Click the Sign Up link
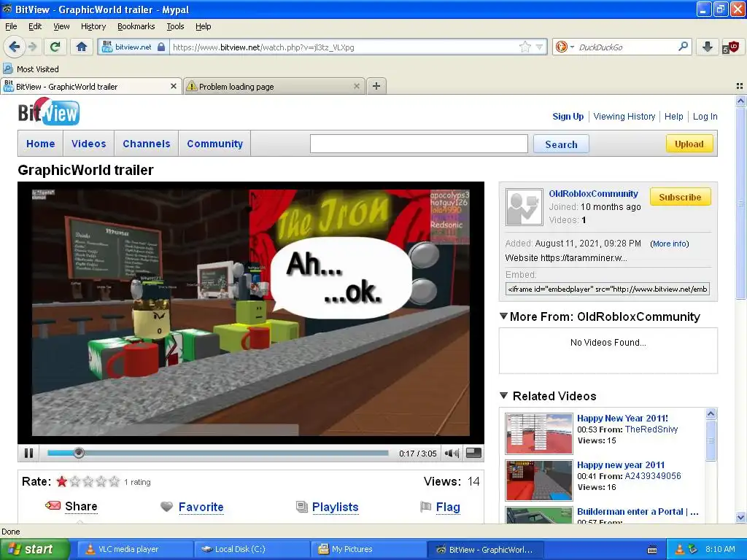 click(x=568, y=116)
